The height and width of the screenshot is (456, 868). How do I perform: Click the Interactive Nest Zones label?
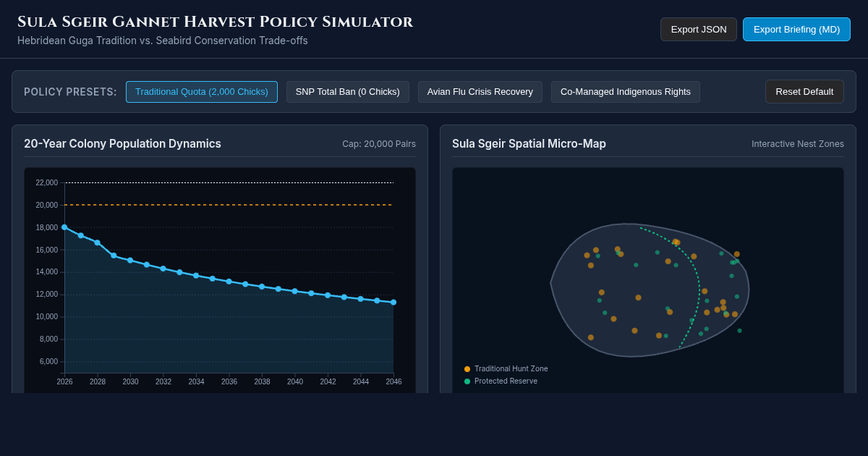798,144
